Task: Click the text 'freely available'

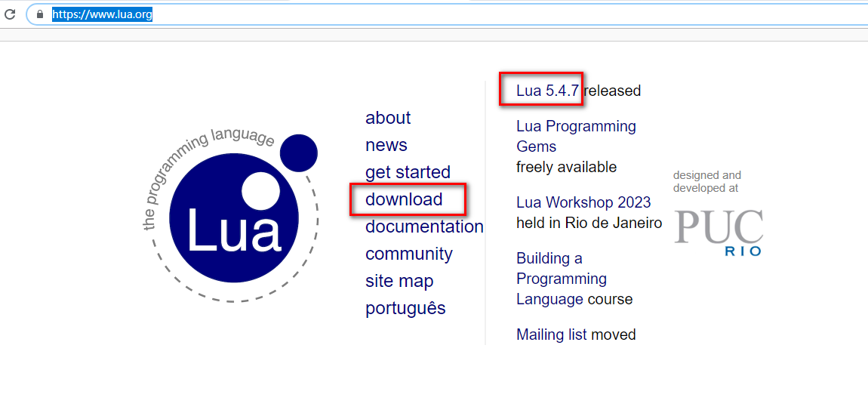Action: click(x=566, y=167)
